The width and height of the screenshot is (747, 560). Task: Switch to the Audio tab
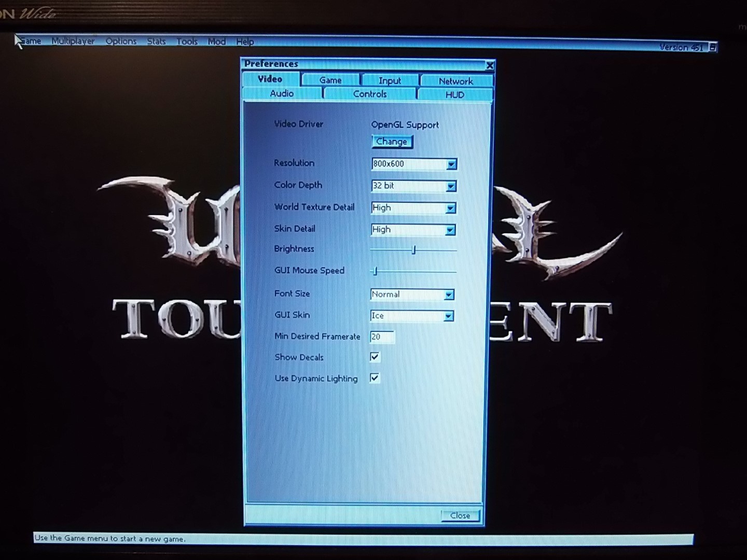coord(282,93)
